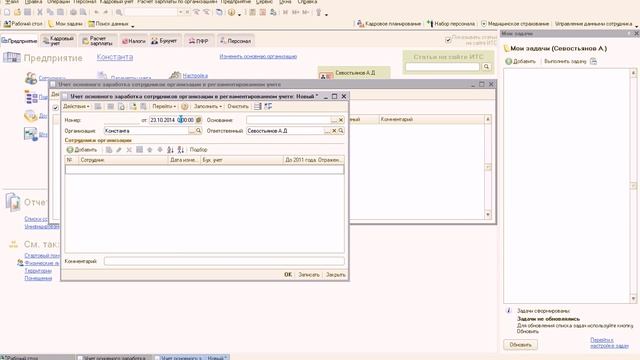Click the Комментарий input field
Viewport: 640px width, 360px height.
point(224,261)
